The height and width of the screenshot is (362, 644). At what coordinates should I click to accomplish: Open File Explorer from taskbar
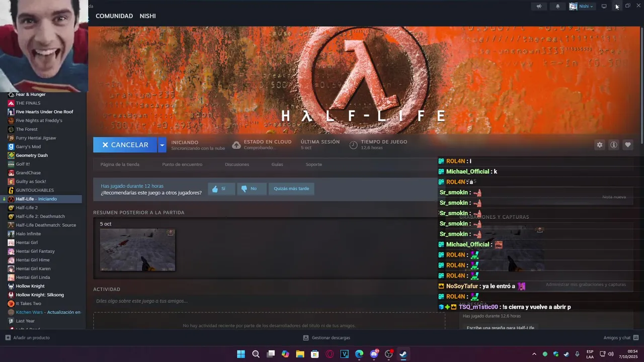(300, 354)
